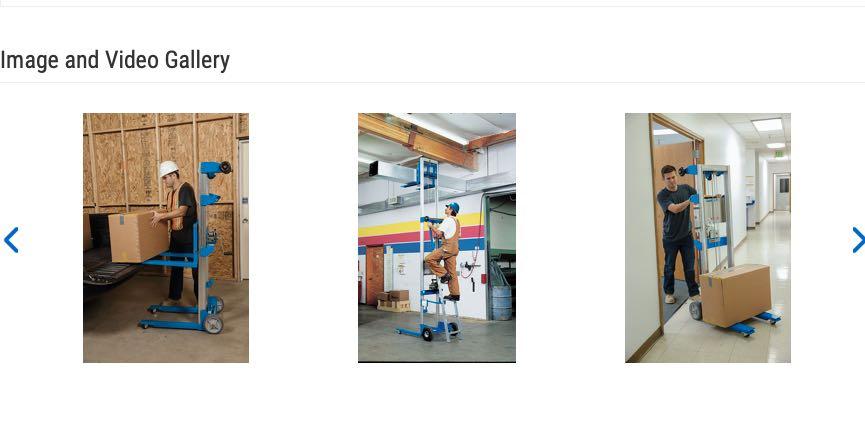
Task: Open photo of hard-hat worker loading box
Action: 165,238
